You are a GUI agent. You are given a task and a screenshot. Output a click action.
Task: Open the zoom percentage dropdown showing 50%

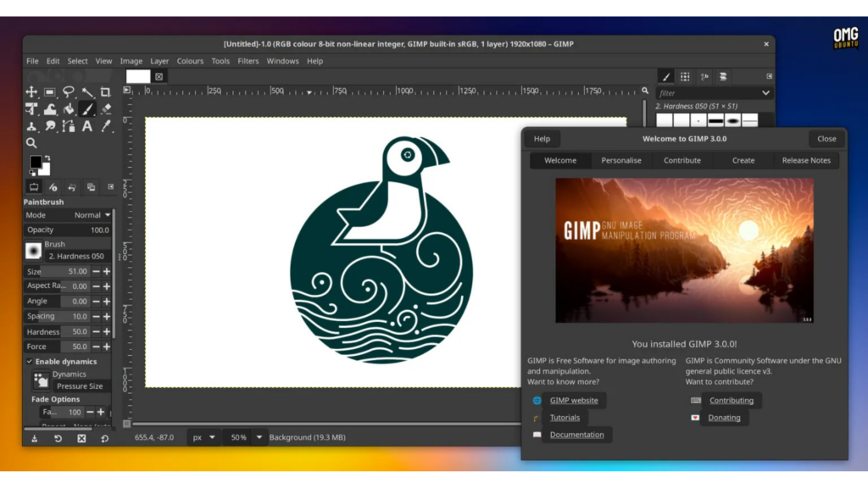tap(244, 437)
